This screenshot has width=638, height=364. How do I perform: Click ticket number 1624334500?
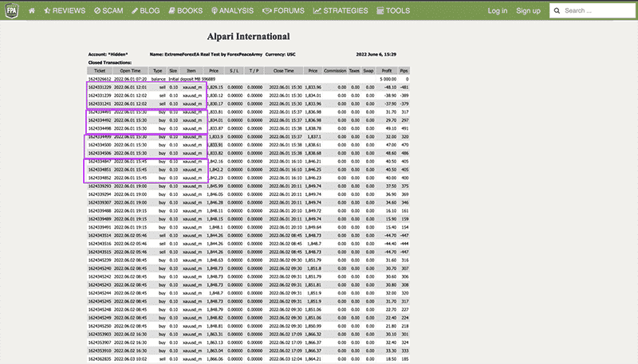point(100,145)
